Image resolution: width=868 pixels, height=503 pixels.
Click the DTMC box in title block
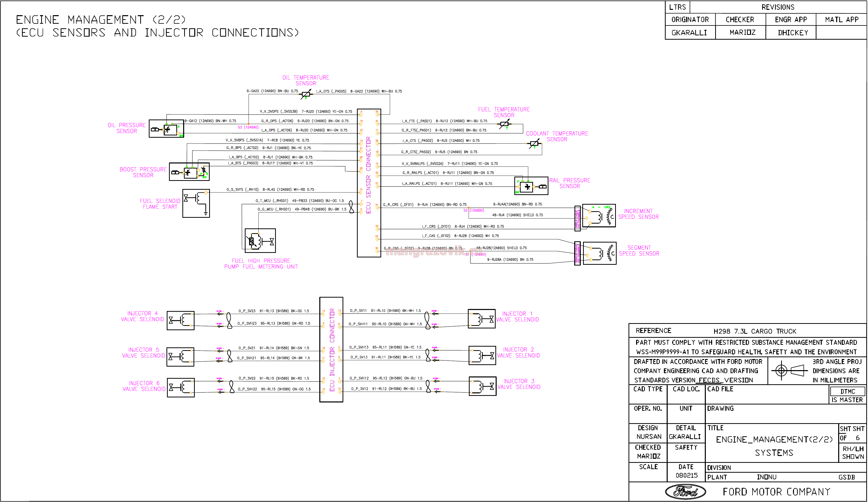pos(848,392)
